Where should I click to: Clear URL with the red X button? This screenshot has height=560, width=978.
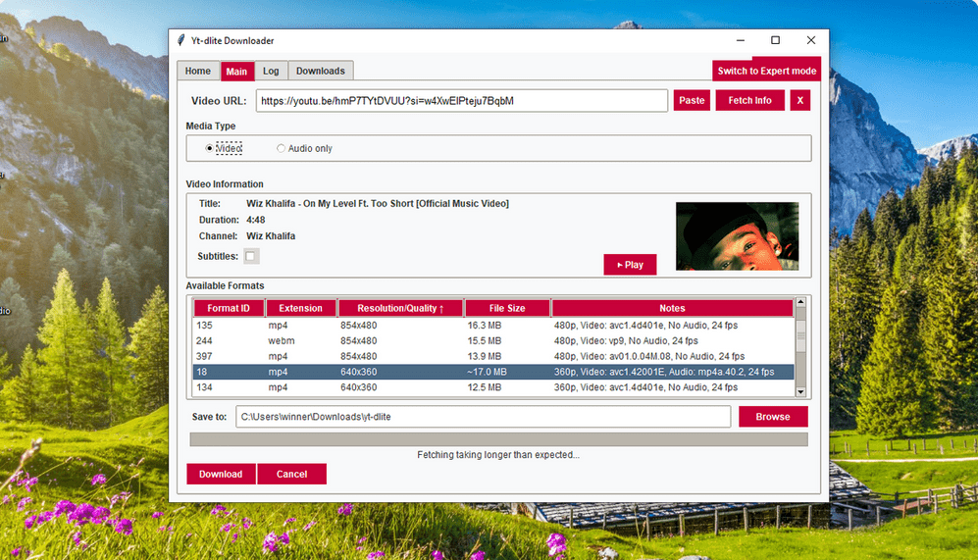pos(799,100)
